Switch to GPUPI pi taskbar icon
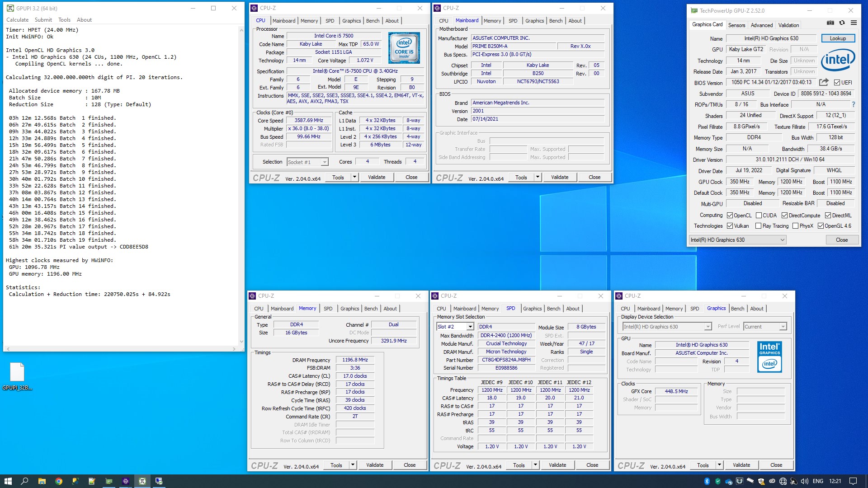The image size is (868, 488). coord(142,481)
